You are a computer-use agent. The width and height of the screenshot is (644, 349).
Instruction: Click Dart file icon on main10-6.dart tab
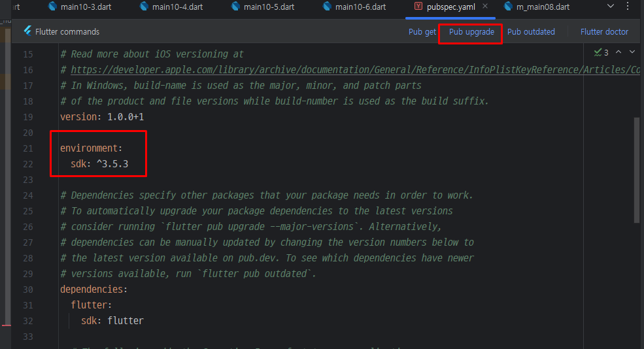(x=327, y=6)
